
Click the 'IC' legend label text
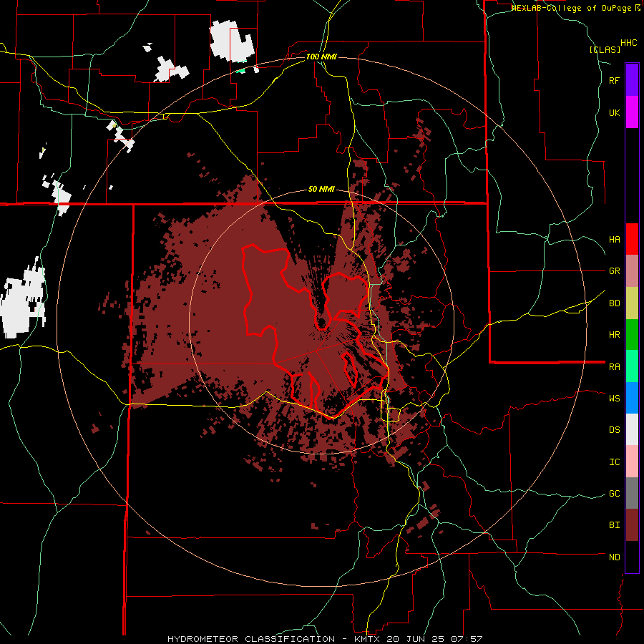click(614, 462)
